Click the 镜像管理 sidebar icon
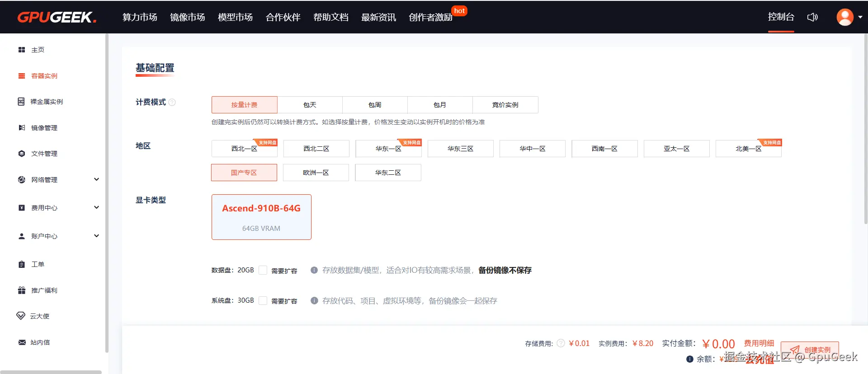Viewport: 868px width, 374px height. pos(22,128)
